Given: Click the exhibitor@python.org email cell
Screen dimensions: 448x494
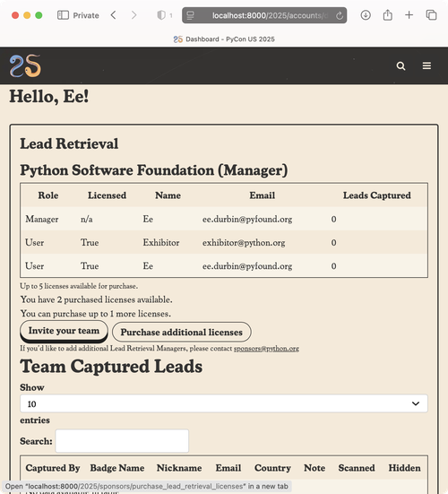Looking at the screenshot, I should click(244, 243).
